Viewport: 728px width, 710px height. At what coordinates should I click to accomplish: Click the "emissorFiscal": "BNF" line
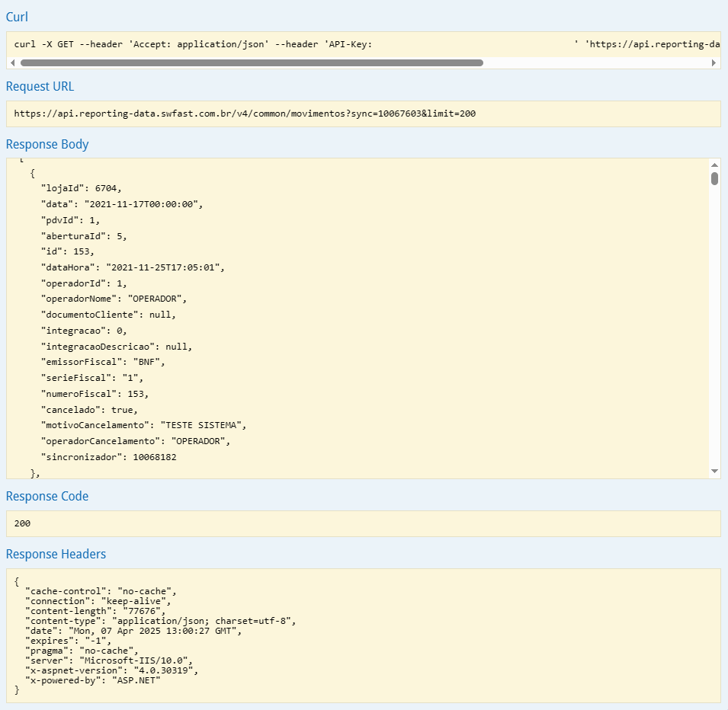(x=103, y=362)
